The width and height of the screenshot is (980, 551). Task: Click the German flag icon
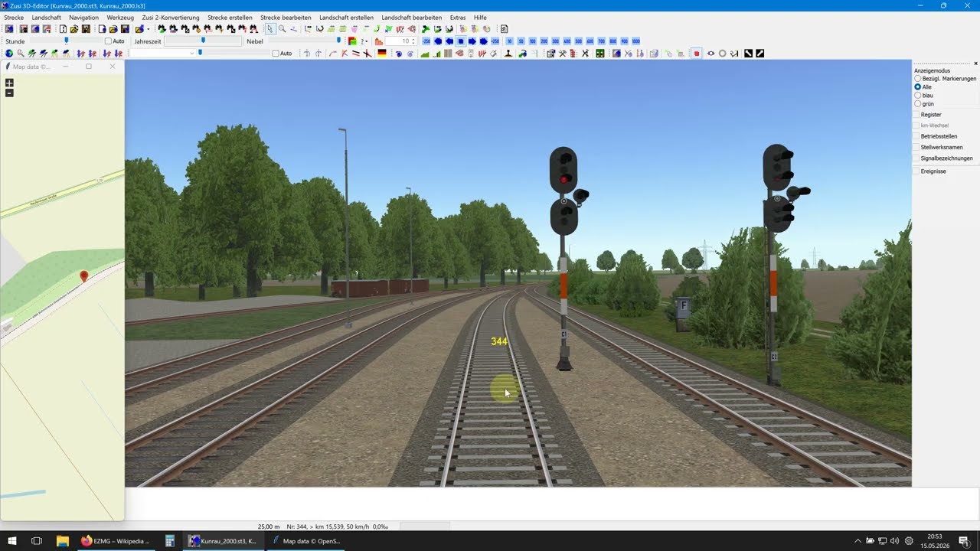pyautogui.click(x=382, y=54)
